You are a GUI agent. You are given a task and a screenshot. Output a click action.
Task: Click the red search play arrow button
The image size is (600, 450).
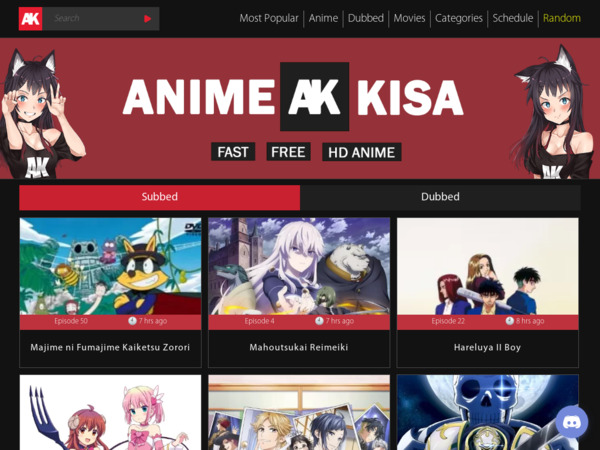(147, 19)
